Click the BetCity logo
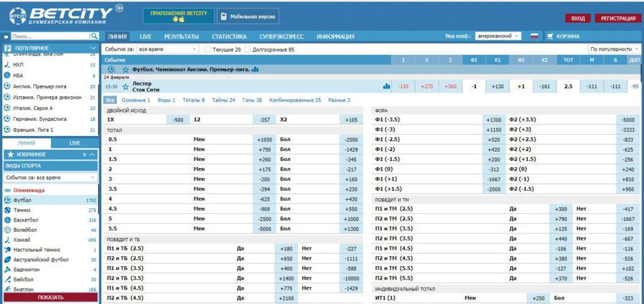This screenshot has height=304, width=644. click(61, 15)
